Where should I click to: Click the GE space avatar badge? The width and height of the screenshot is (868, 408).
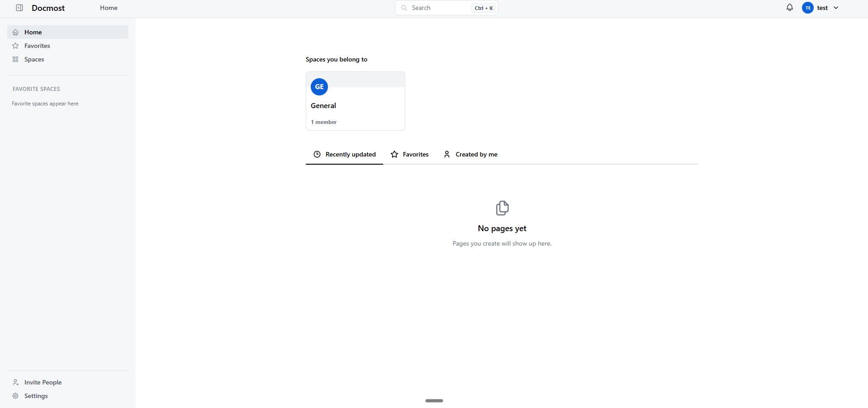[x=319, y=87]
